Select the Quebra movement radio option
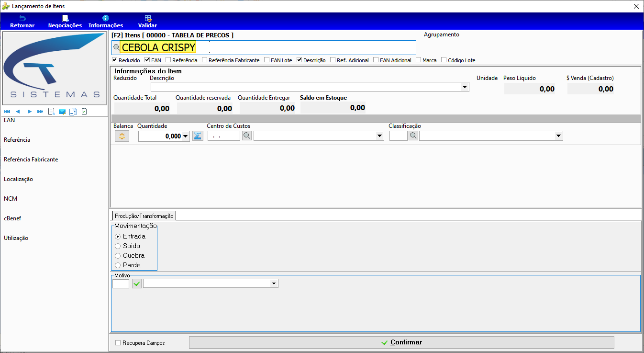644x353 pixels. pos(118,255)
